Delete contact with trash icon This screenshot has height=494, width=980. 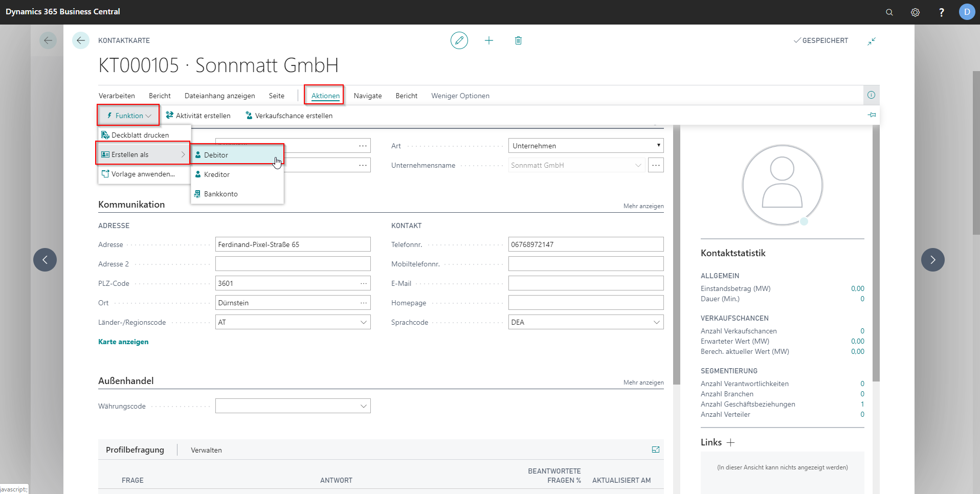pyautogui.click(x=518, y=40)
